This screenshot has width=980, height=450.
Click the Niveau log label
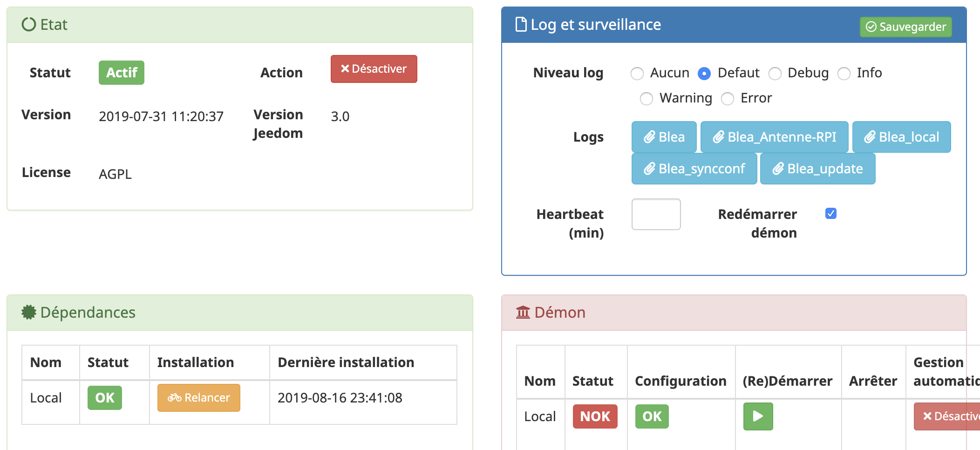568,73
